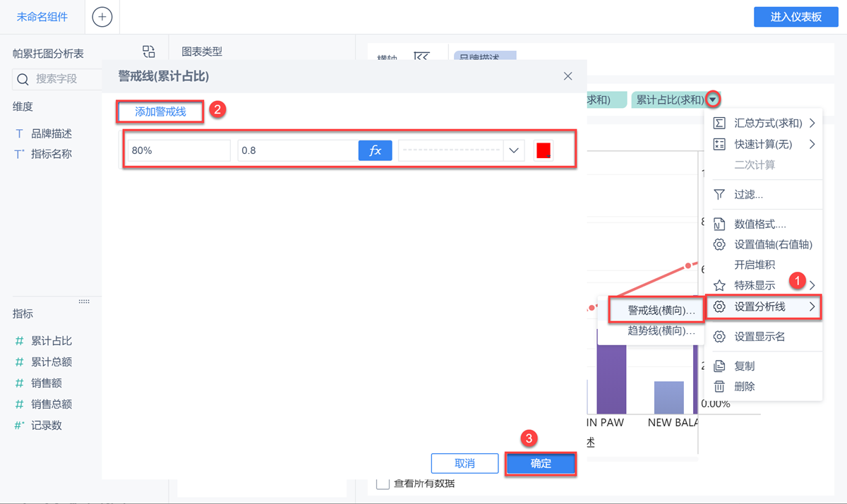
Task: Click the 累计占比(求和) field pill
Action: (x=675, y=100)
